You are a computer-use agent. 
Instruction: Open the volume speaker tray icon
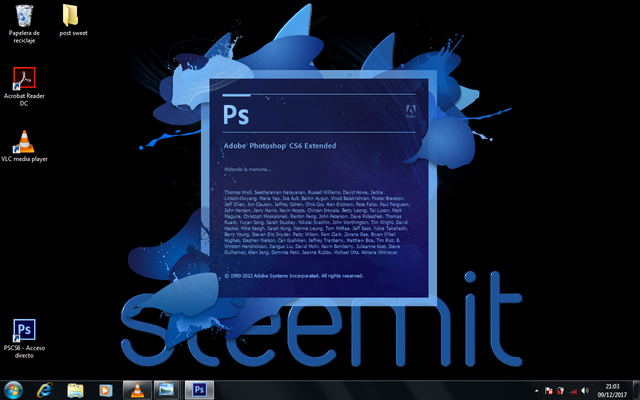[x=585, y=391]
